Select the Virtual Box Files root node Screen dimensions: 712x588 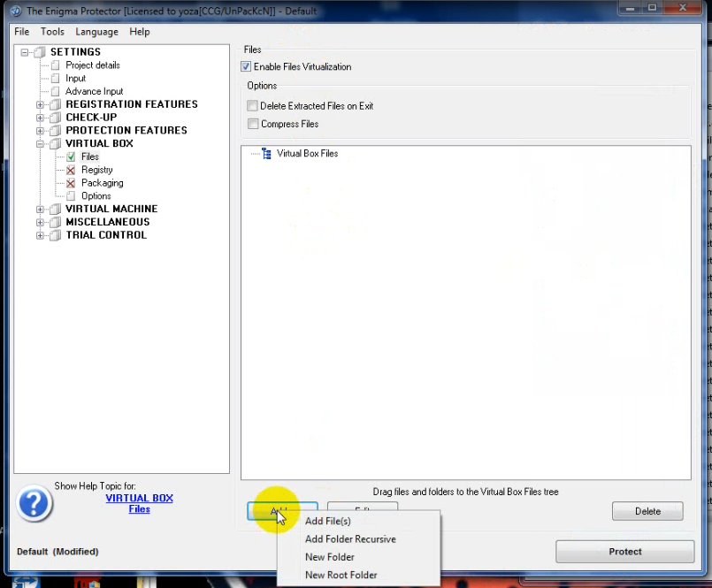308,154
